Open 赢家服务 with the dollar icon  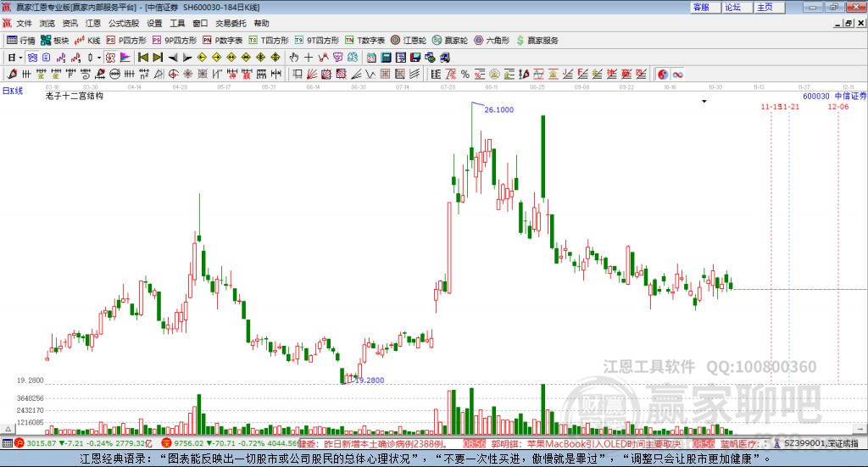[x=537, y=41]
